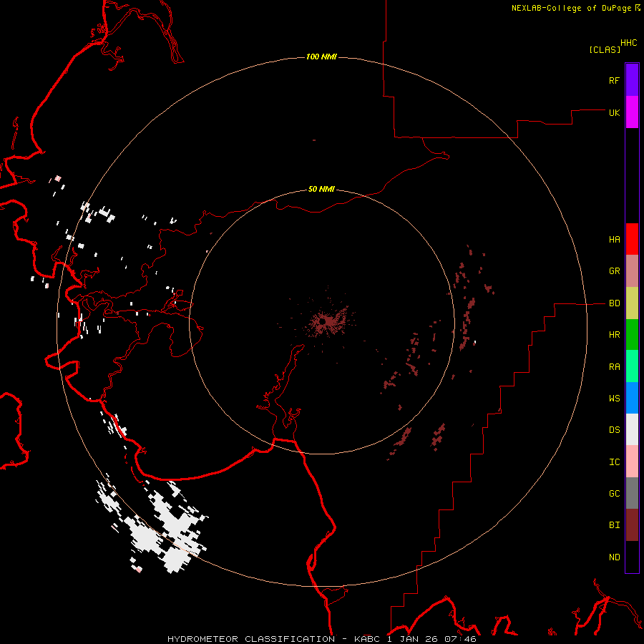Click the HHC product code label
Viewport: 644px width, 644px height.
point(628,43)
